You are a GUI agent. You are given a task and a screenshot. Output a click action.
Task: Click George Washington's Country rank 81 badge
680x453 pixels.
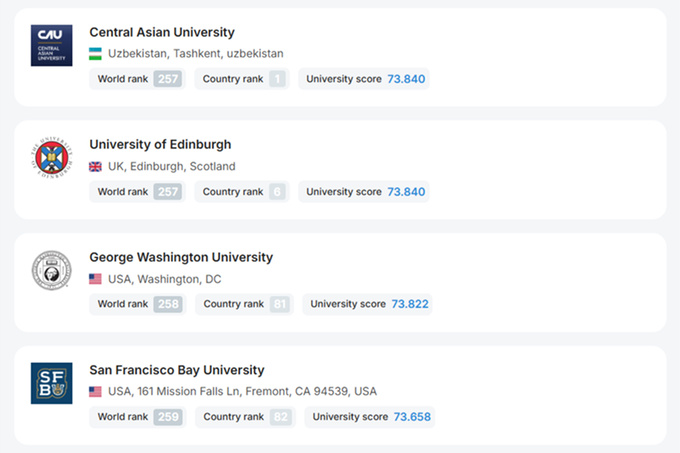click(x=279, y=304)
